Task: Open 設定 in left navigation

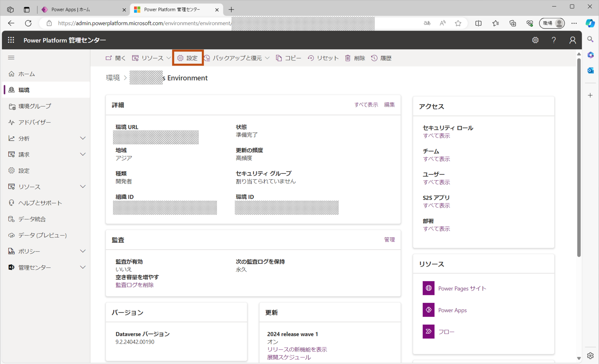Action: [46, 171]
